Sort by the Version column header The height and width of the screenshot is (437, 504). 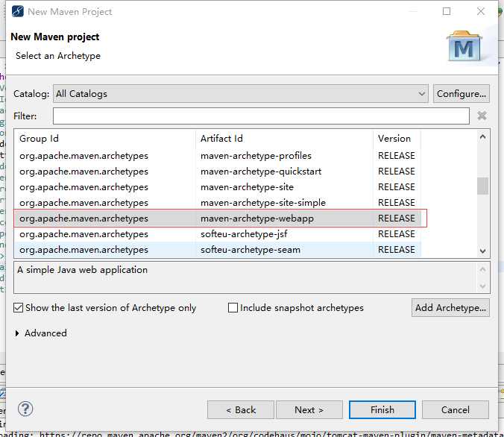coord(397,139)
